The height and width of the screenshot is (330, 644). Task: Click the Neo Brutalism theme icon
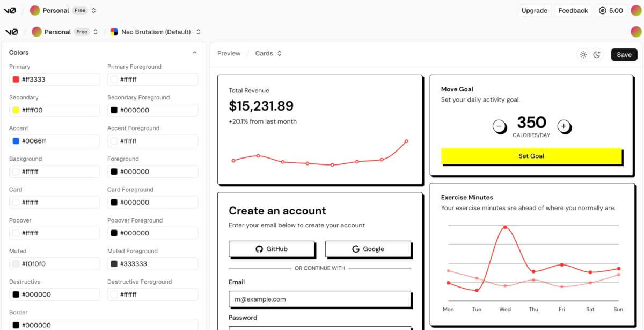click(114, 32)
